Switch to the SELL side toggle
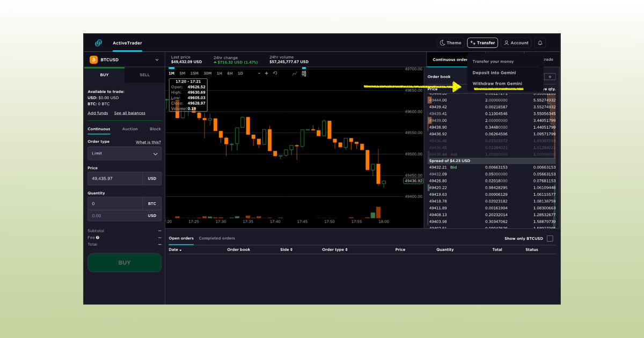 144,75
